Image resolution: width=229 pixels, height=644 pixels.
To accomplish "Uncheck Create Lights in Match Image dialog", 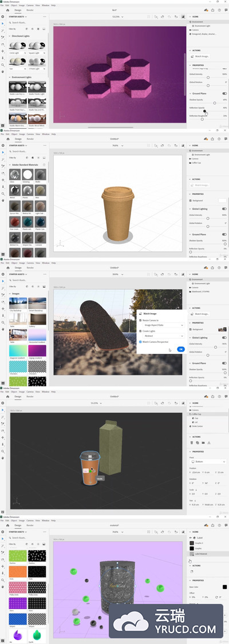I will [140, 331].
